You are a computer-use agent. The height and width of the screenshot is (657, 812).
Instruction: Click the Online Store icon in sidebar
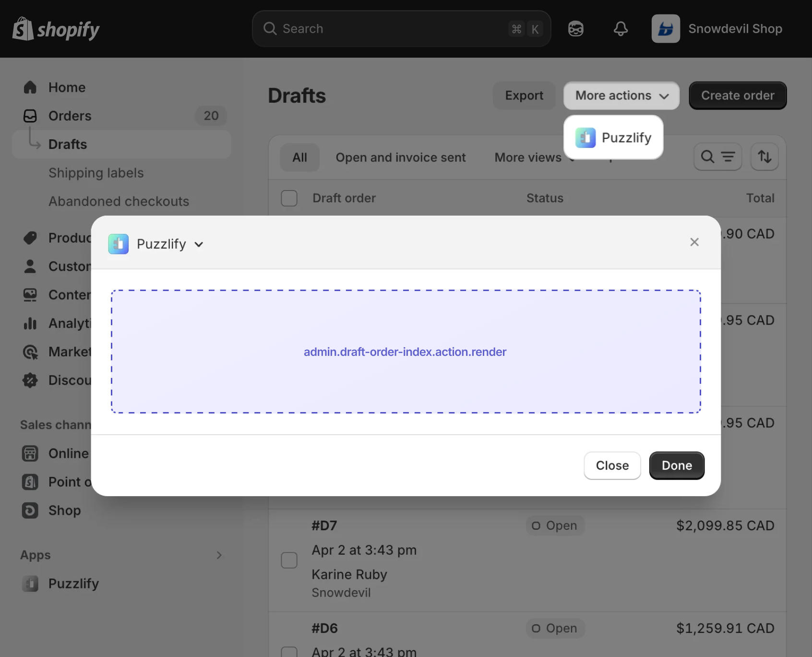[x=30, y=453]
